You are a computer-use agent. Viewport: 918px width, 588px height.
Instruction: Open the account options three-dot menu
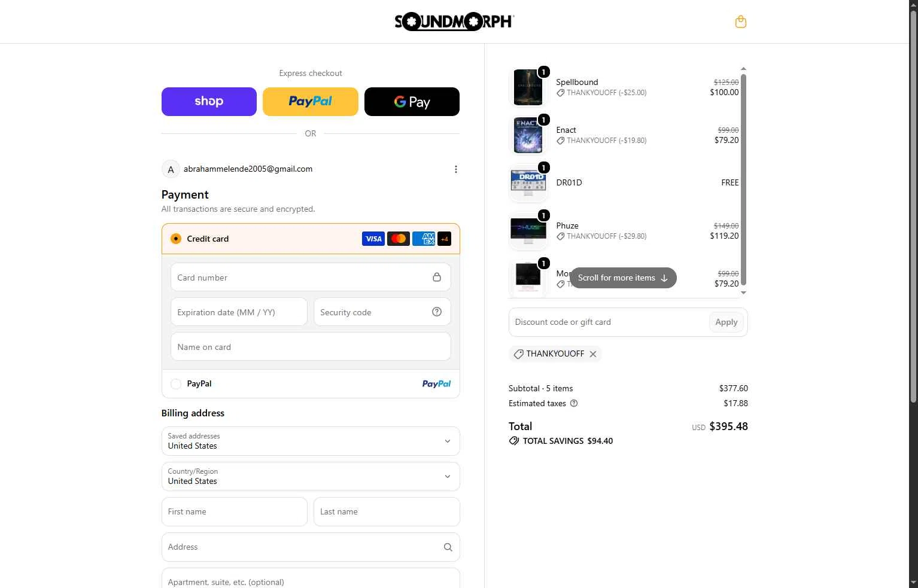click(455, 169)
